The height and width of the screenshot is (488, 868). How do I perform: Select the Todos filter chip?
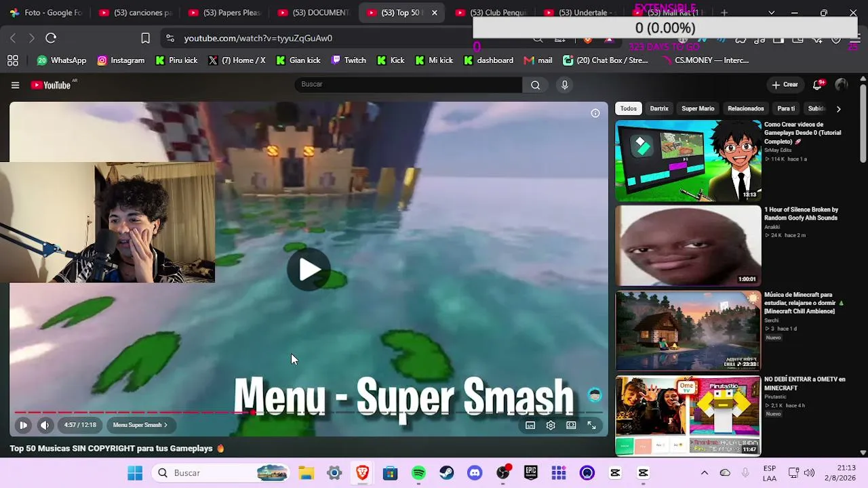point(629,108)
